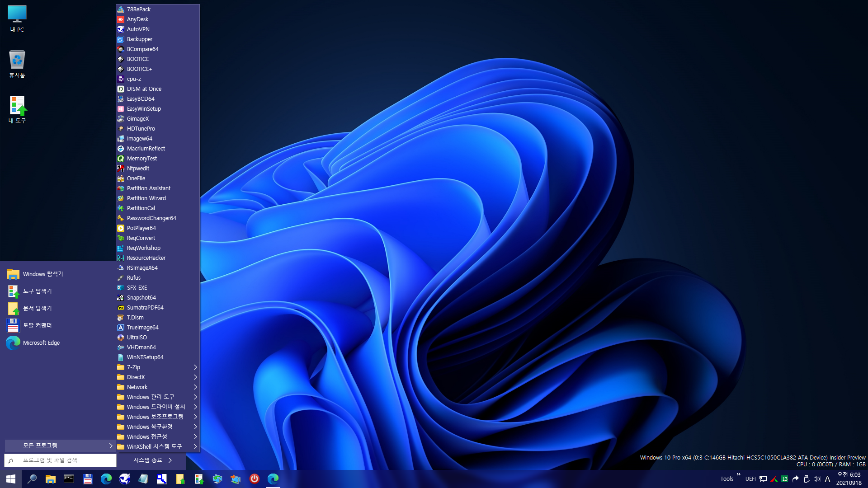Image resolution: width=868 pixels, height=488 pixels.
Task: Launch WinNTSetup64
Action: pyautogui.click(x=157, y=357)
